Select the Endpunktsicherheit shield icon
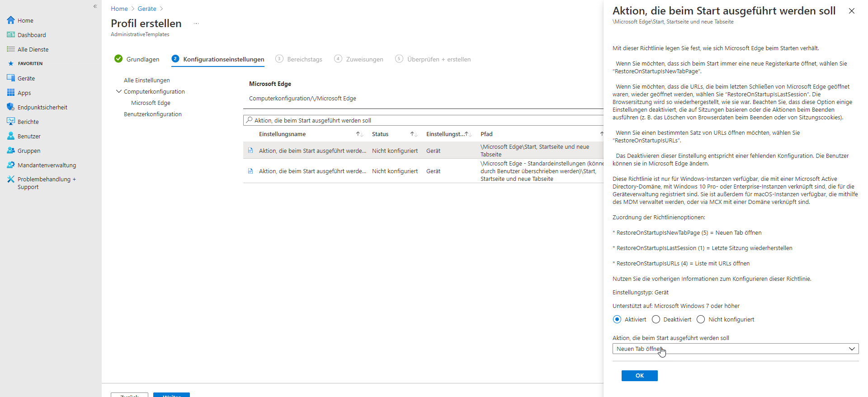Image resolution: width=868 pixels, height=397 pixels. (11, 107)
